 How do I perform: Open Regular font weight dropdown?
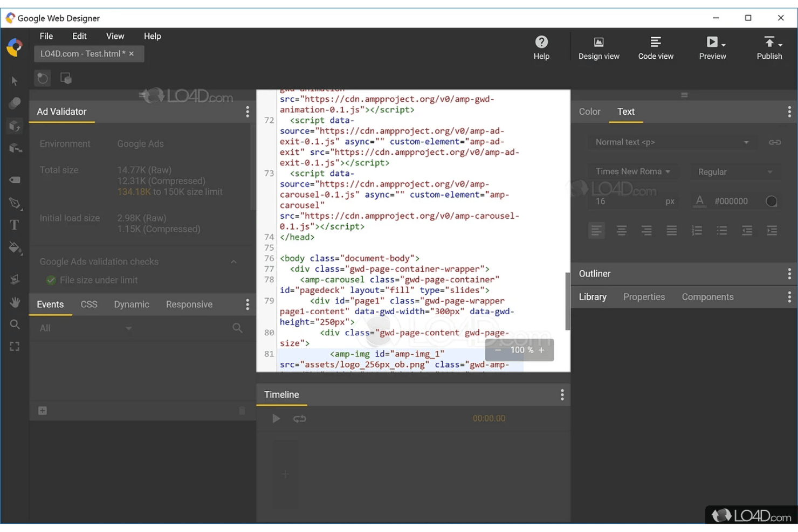point(737,172)
